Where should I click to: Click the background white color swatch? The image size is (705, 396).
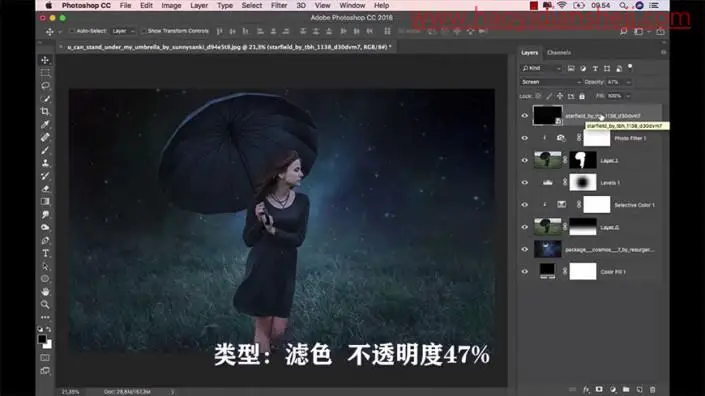pos(49,345)
